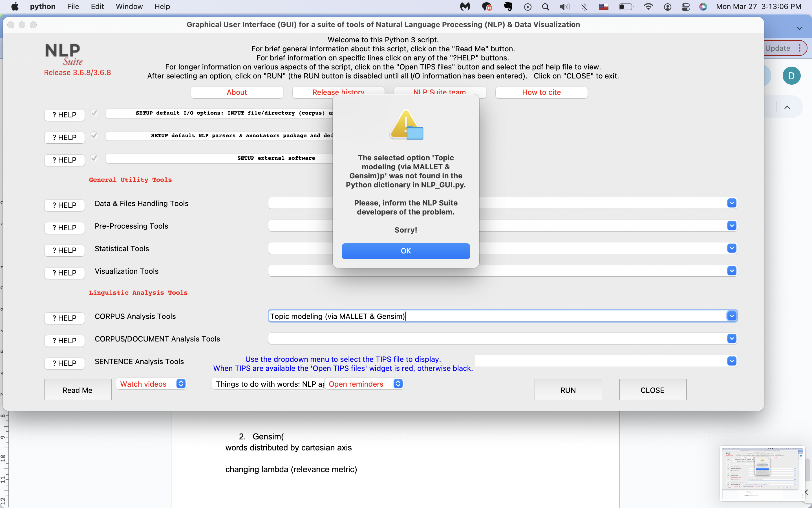This screenshot has width=812, height=508.
Task: Open the Wi-Fi status icon
Action: point(648,7)
